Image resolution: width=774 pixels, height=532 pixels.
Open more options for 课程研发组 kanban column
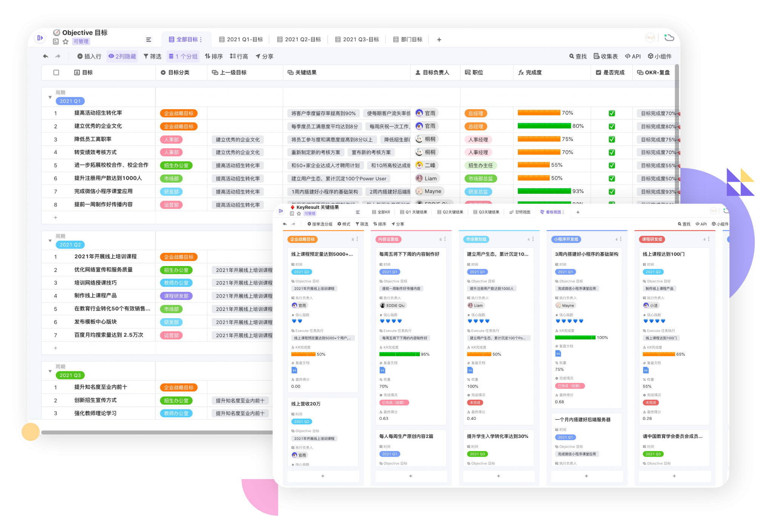(709, 239)
